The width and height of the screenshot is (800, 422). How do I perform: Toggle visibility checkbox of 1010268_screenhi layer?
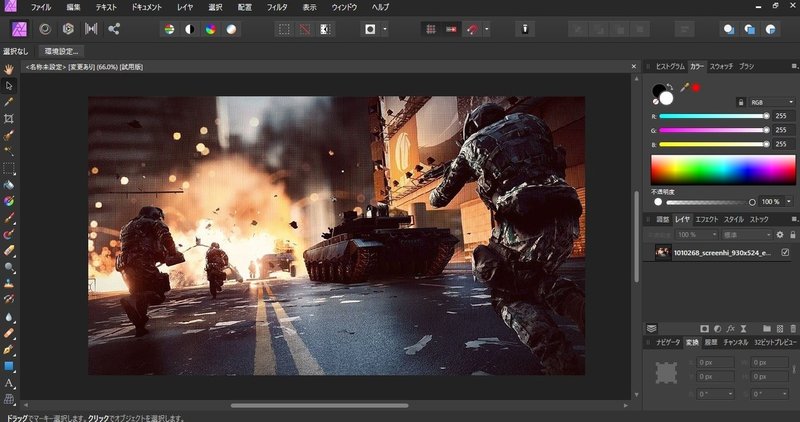[x=785, y=253]
